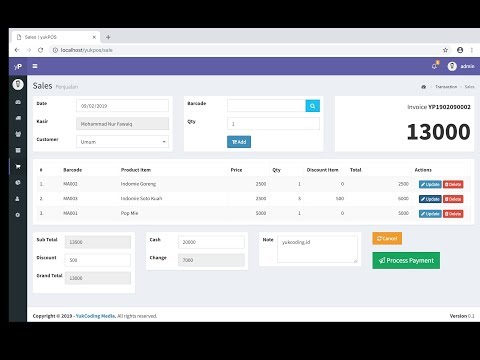Image resolution: width=480 pixels, height=360 pixels.
Task: Click the Cash input field
Action: pos(211,242)
